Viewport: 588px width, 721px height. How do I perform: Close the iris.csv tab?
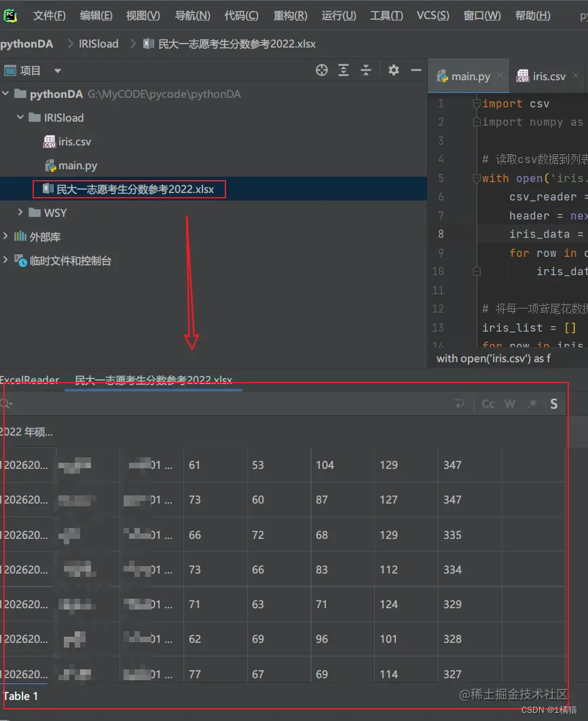coord(576,75)
